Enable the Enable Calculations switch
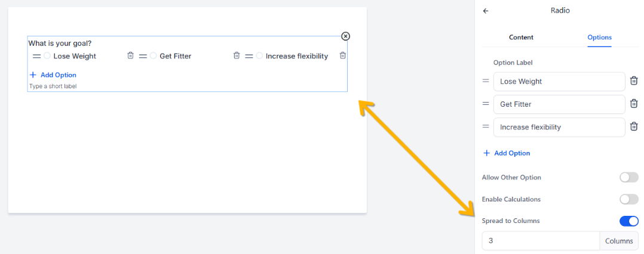 [x=629, y=200]
